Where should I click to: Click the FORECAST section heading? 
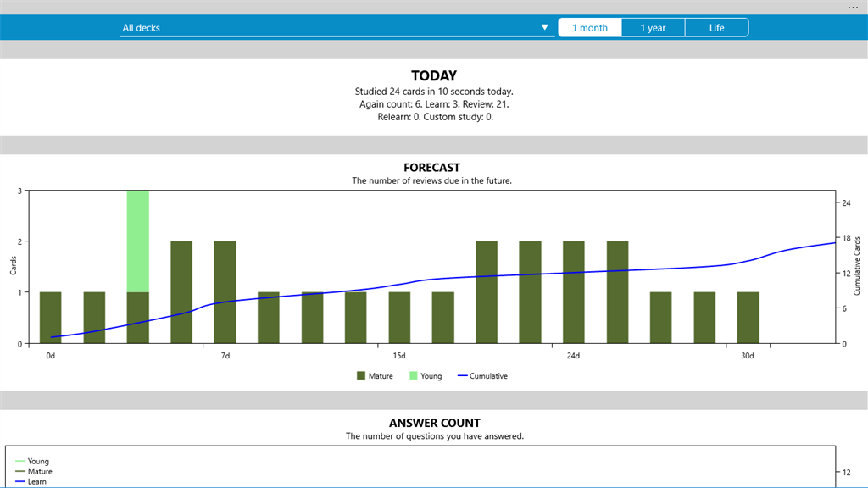(431, 167)
